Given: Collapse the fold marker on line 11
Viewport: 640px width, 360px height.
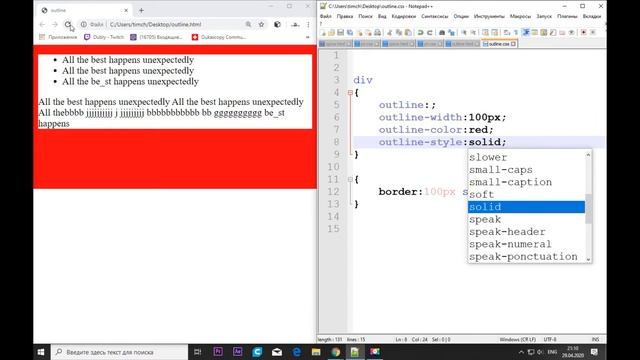Looking at the screenshot, I should 350,179.
